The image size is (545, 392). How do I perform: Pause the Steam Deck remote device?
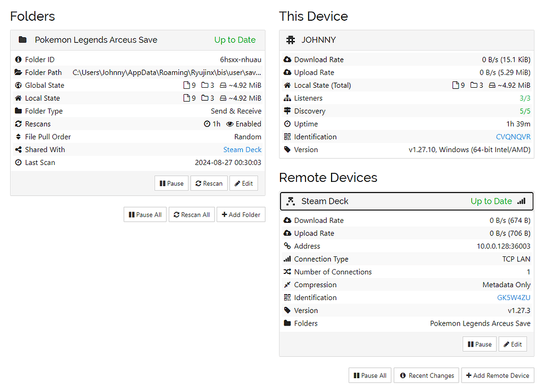point(480,344)
